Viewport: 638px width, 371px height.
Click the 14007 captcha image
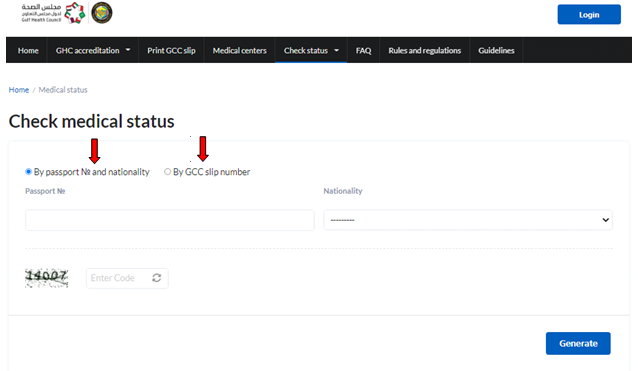click(x=46, y=278)
